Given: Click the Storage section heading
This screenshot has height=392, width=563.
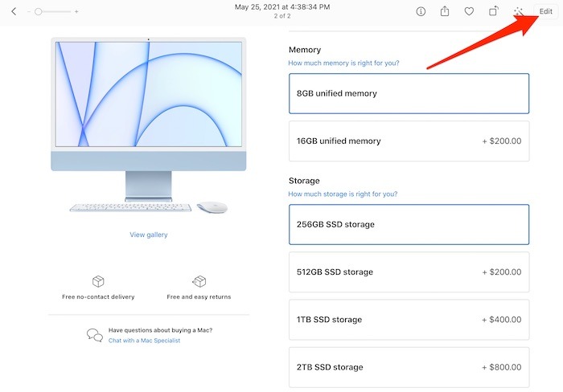Looking at the screenshot, I should point(304,181).
